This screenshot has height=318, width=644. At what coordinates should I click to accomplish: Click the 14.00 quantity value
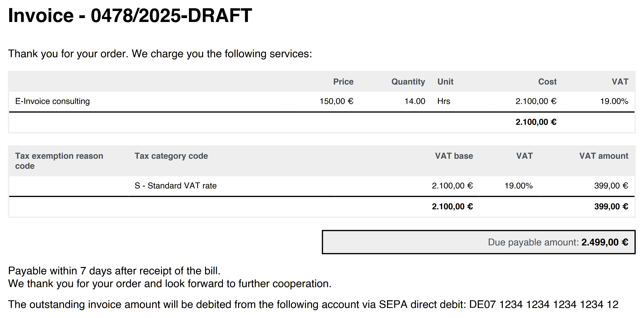click(415, 101)
